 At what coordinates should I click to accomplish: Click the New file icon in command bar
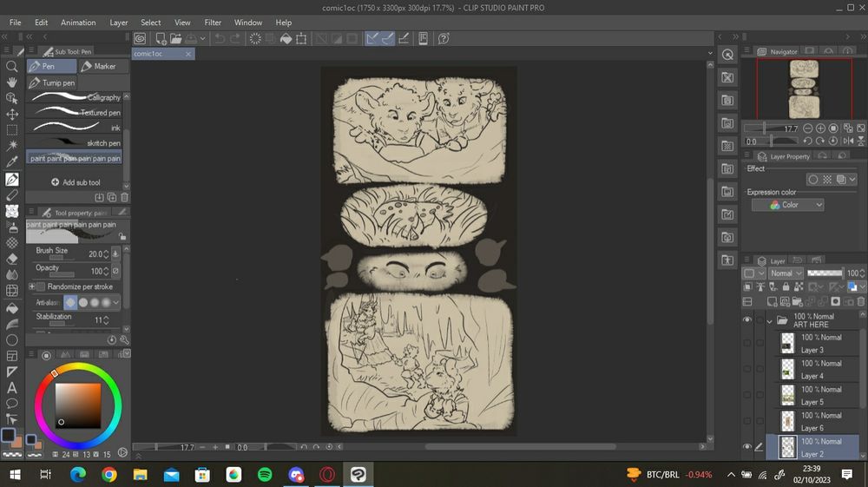161,38
